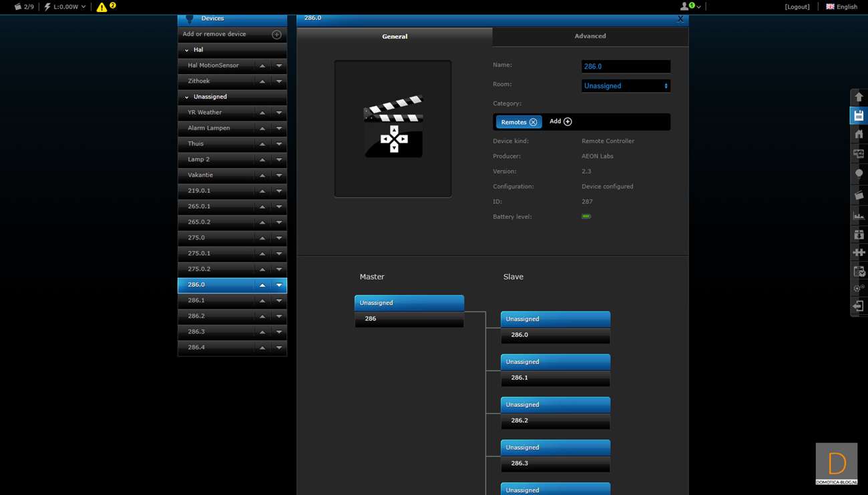This screenshot has width=868, height=495.
Task: Switch to the Advanced tab
Action: coord(590,36)
